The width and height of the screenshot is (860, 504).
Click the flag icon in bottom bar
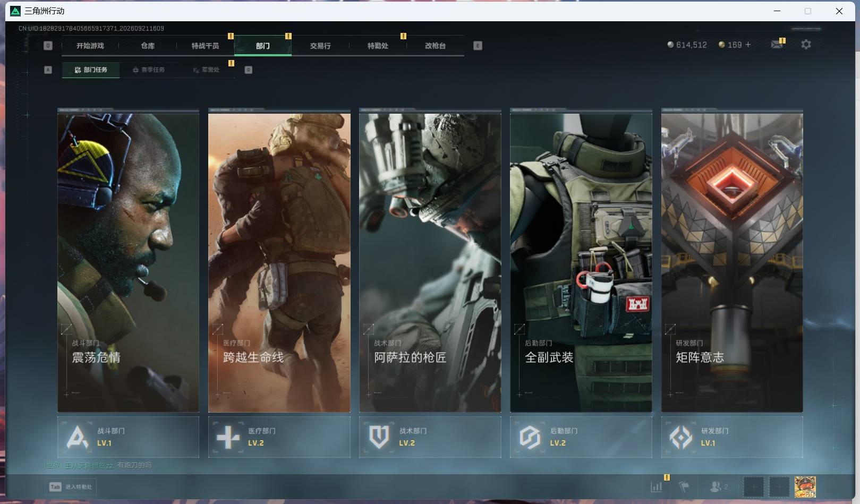(x=684, y=486)
